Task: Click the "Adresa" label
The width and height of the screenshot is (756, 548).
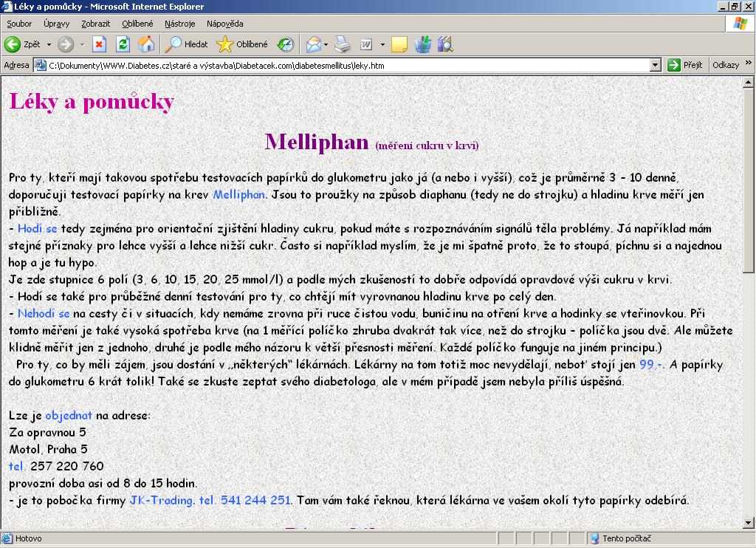Action: (x=16, y=65)
